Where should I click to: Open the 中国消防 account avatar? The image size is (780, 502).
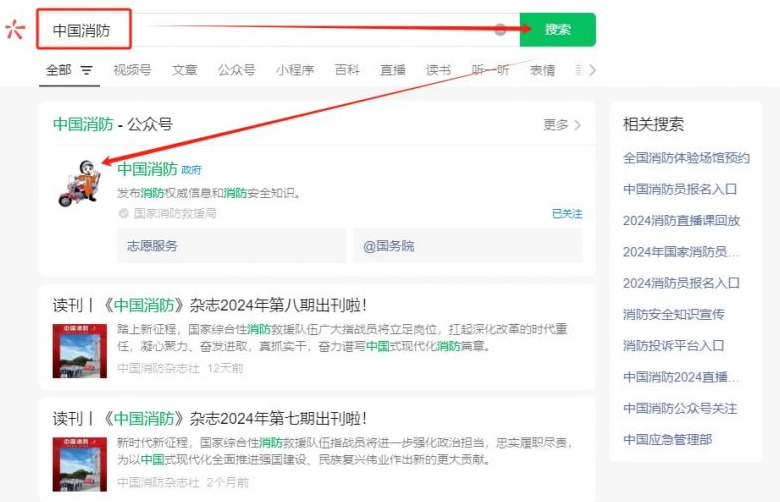pos(80,184)
